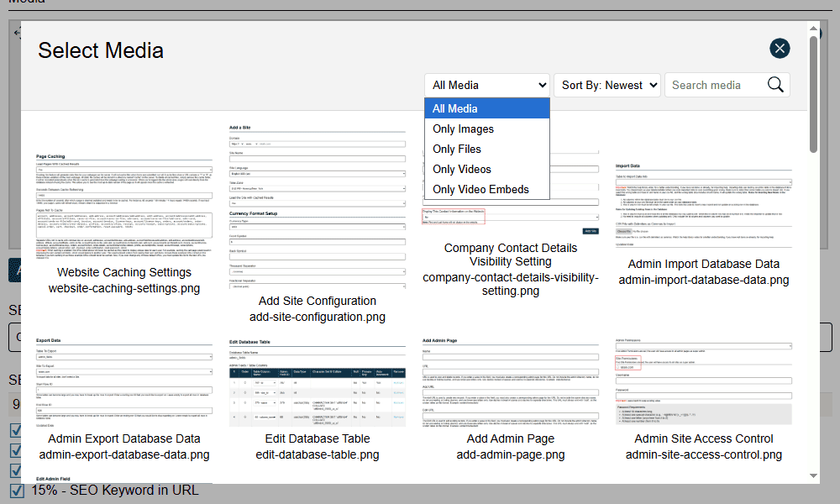Click add-site-configuration.png filename
This screenshot has width=840, height=504.
(318, 317)
